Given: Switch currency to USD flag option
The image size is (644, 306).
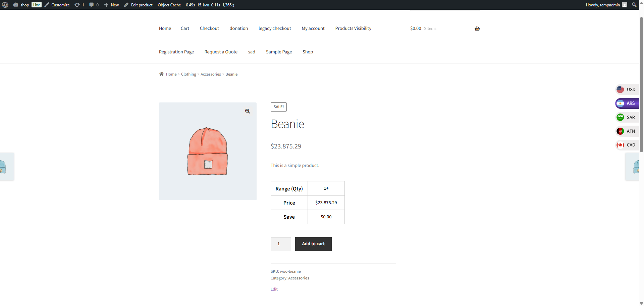Looking at the screenshot, I should [626, 90].
